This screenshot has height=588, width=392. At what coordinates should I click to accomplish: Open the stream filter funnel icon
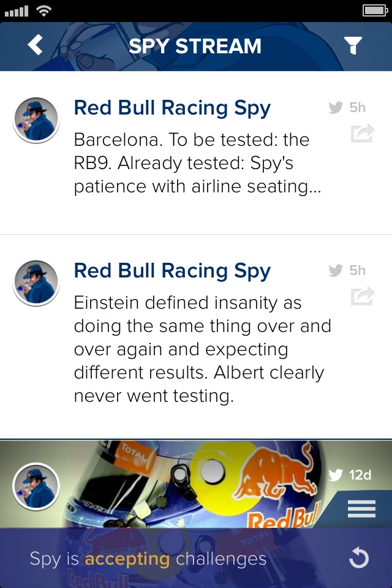pos(353,45)
